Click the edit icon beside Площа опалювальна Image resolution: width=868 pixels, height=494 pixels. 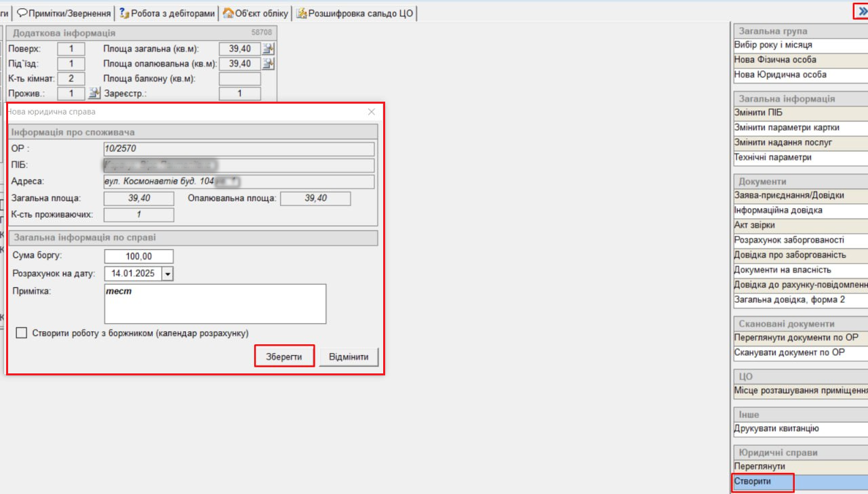point(269,64)
